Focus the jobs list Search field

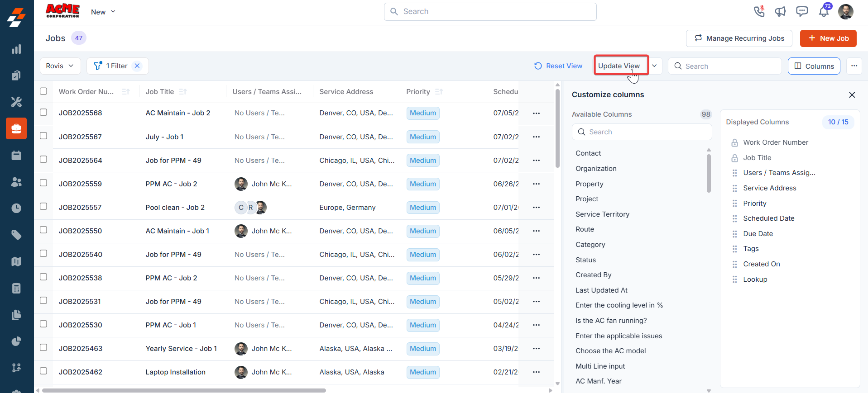coord(725,66)
